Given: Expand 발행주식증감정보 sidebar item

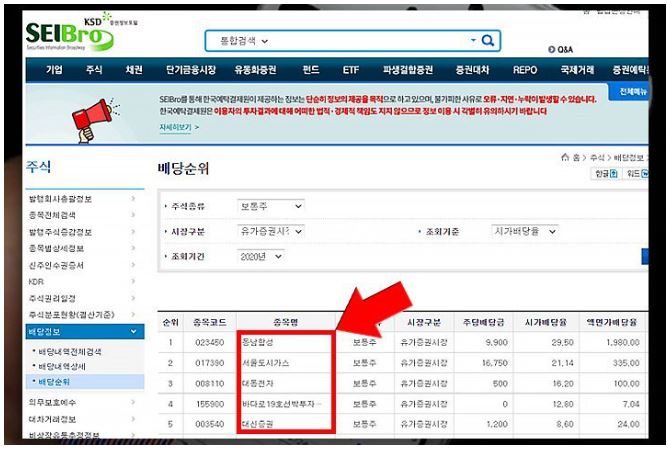Looking at the screenshot, I should (133, 232).
